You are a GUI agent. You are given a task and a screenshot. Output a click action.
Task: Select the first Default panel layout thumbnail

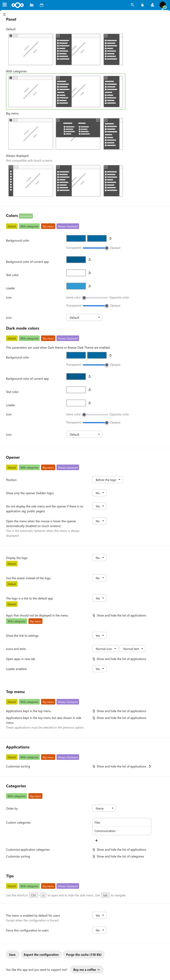click(x=31, y=49)
